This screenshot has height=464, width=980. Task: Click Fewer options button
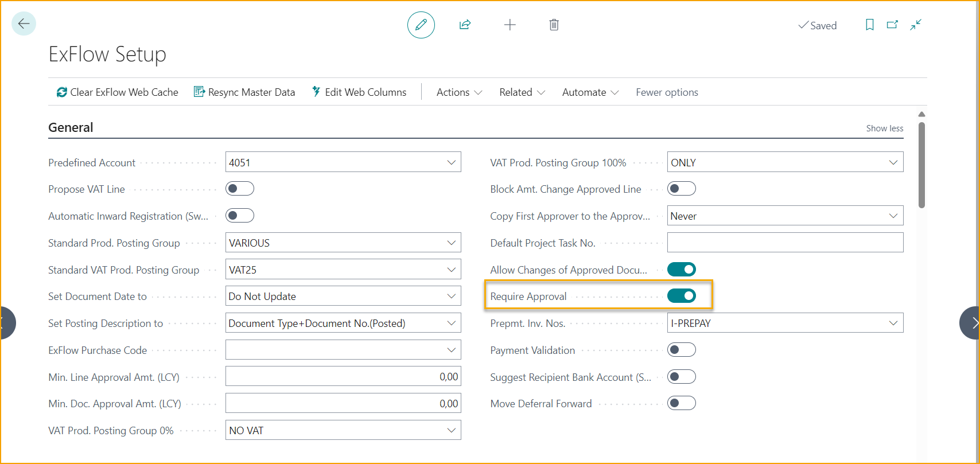[667, 92]
